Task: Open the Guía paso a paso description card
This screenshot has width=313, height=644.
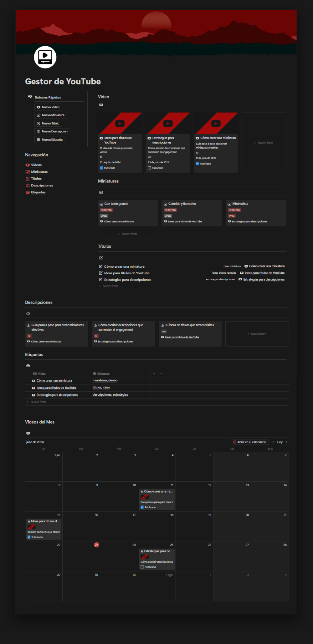Action: (56, 334)
